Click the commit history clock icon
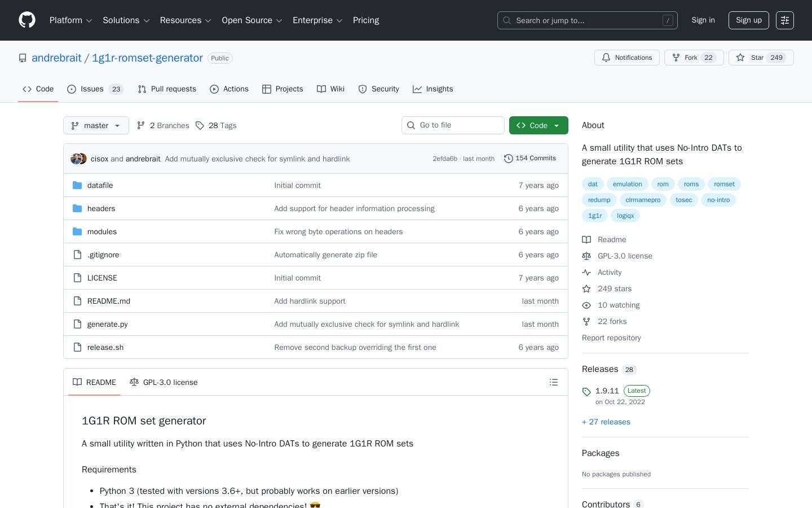This screenshot has height=508, width=812. point(508,159)
